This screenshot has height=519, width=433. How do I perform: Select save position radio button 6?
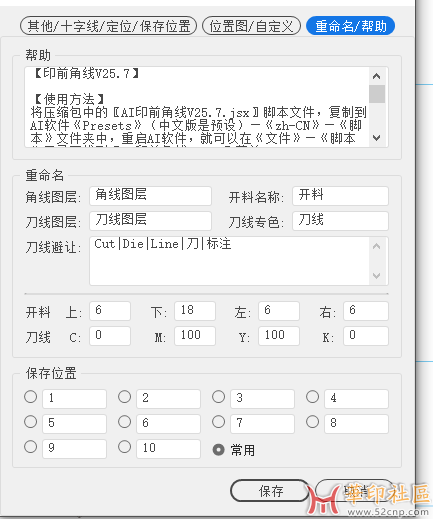[125, 422]
